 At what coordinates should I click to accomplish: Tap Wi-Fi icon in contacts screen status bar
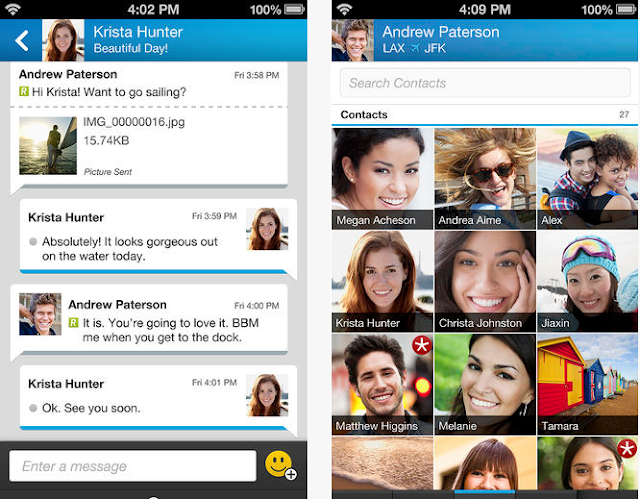click(x=344, y=9)
